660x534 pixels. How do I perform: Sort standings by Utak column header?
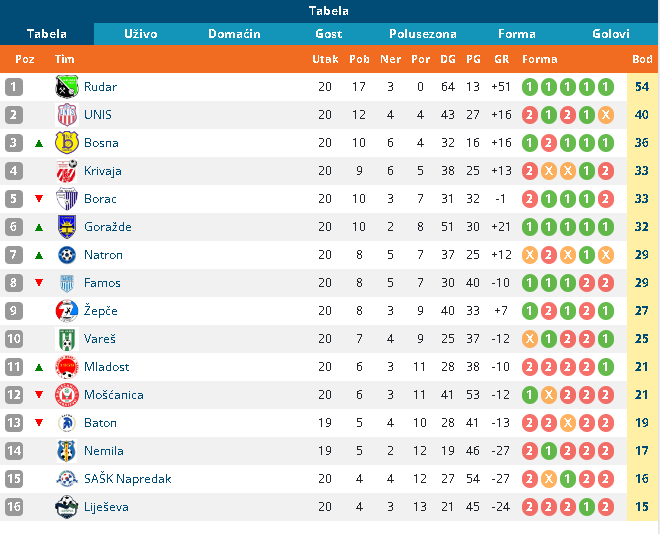click(x=325, y=59)
